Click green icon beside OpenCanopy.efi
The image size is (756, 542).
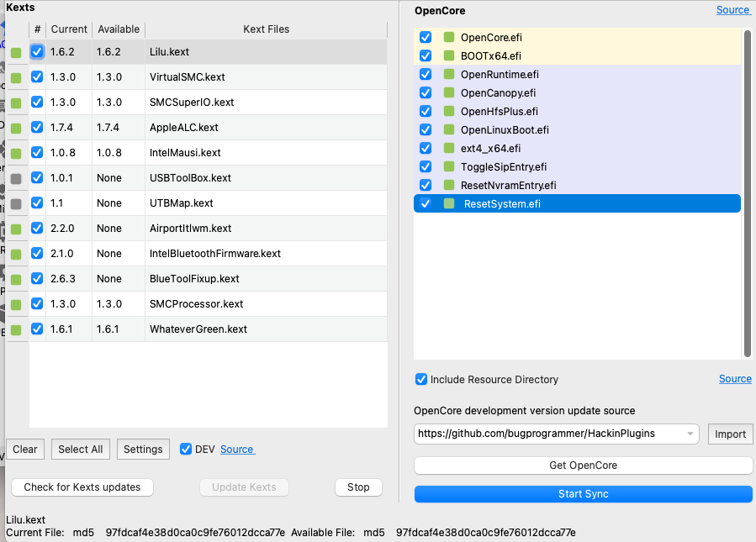(449, 93)
